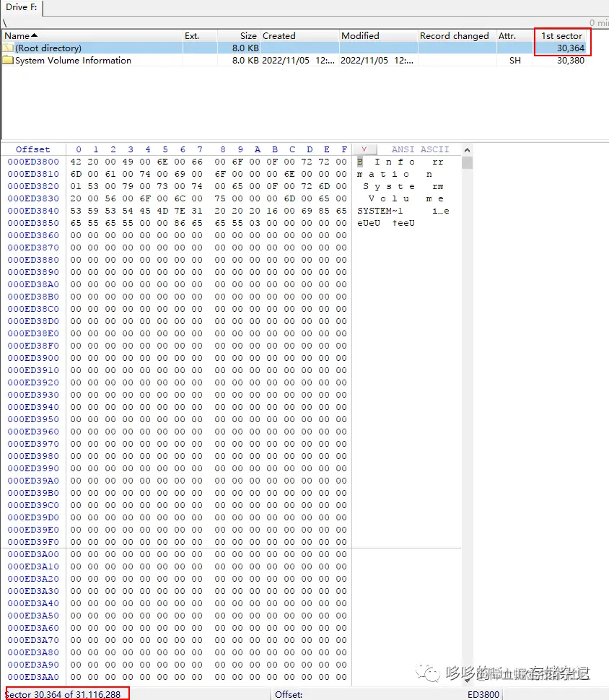Click offset row 000ED3840
609x700 pixels.
coord(33,211)
